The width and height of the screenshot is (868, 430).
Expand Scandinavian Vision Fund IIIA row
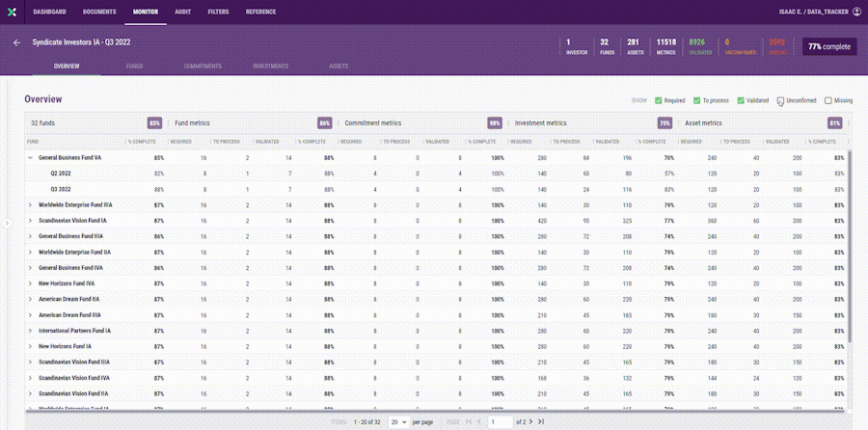30,362
